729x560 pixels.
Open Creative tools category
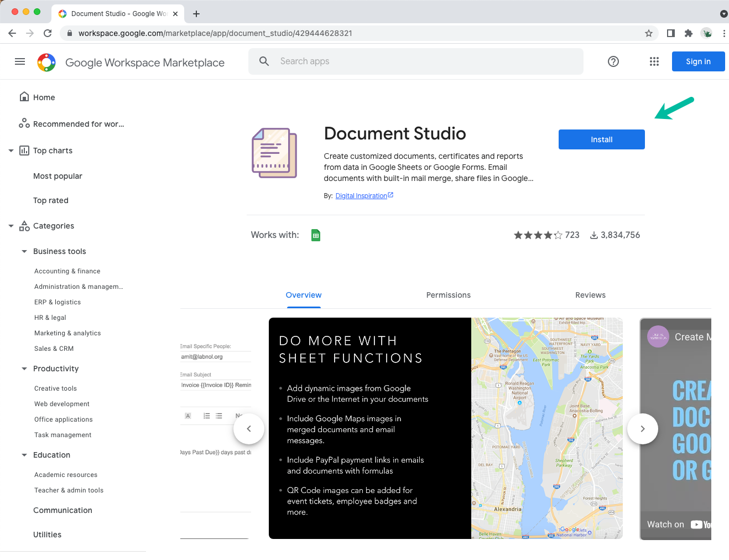click(x=55, y=388)
